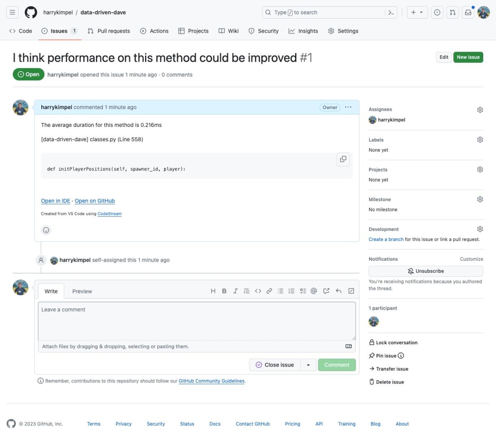Open the Open on GitHub link
This screenshot has width=496, height=448.
pos(95,201)
